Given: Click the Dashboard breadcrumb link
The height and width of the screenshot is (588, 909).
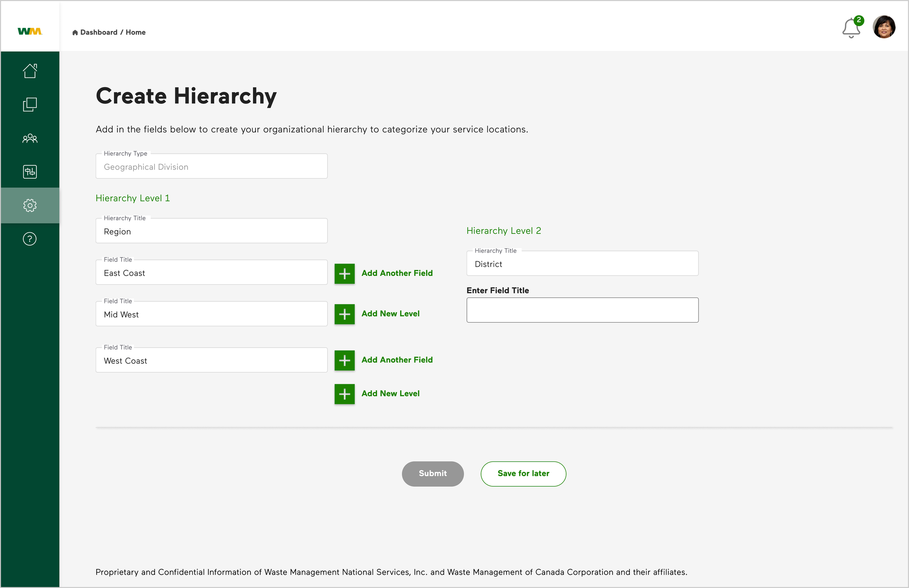Looking at the screenshot, I should 99,32.
